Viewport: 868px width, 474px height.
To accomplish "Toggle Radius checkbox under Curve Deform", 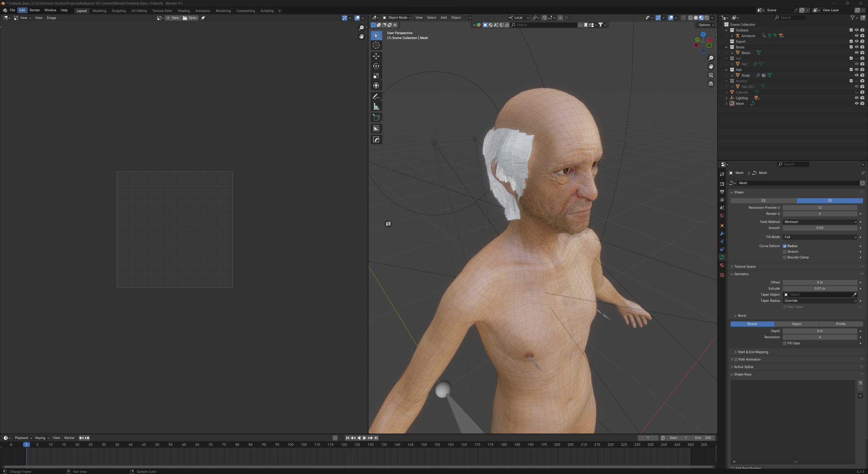I will coord(785,246).
